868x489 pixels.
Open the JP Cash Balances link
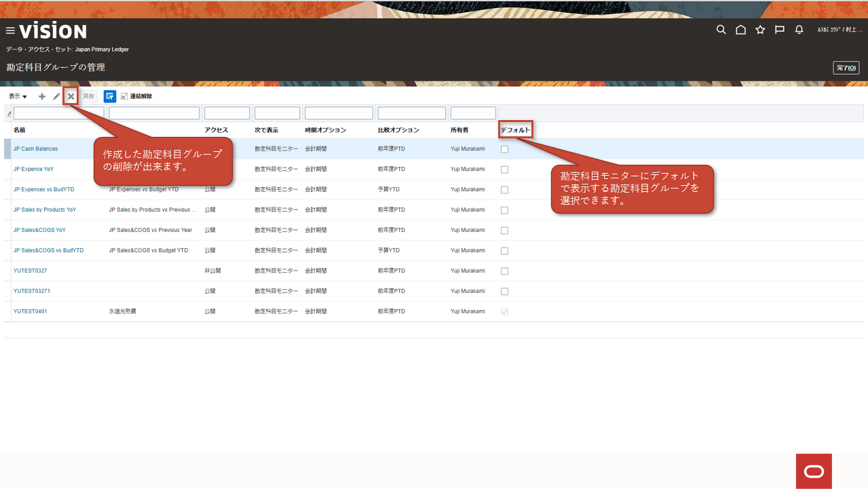pyautogui.click(x=35, y=149)
